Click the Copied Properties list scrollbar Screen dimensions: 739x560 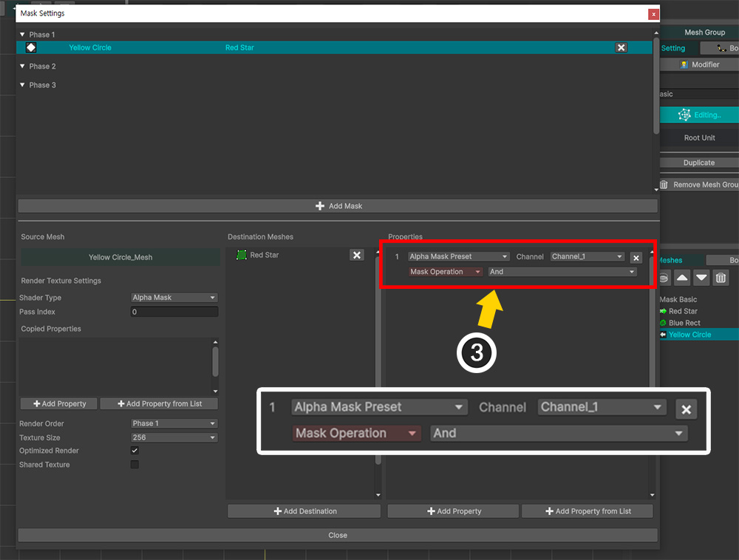pos(215,362)
